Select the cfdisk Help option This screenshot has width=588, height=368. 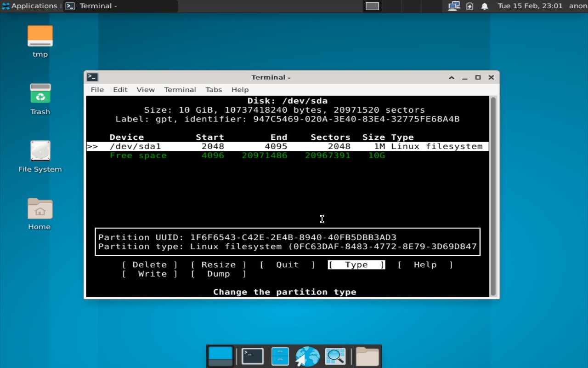click(x=425, y=264)
